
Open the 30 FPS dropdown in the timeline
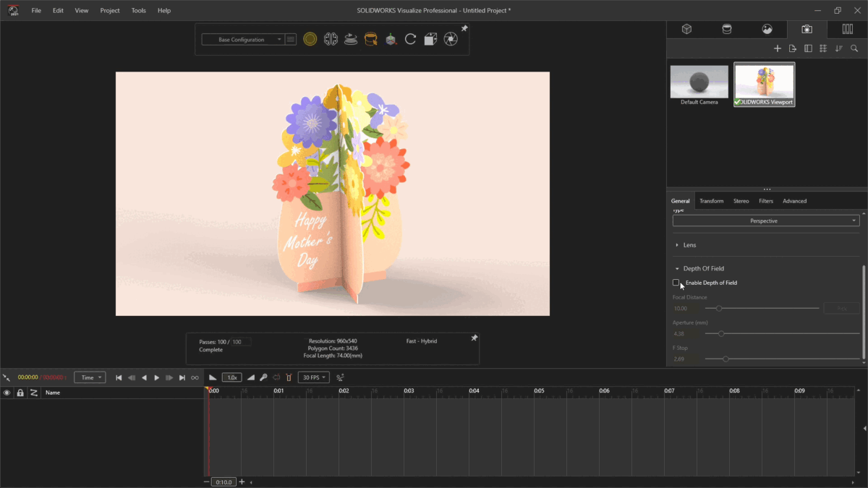[314, 377]
